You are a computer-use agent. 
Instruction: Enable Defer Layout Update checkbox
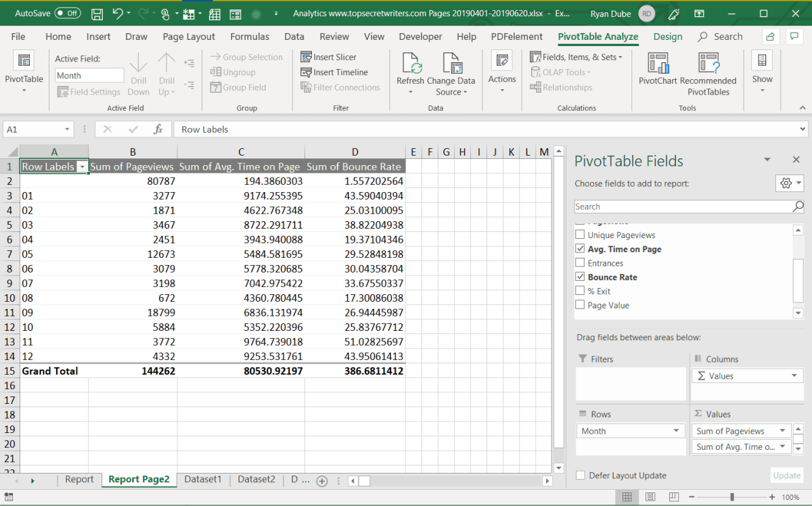tap(581, 476)
